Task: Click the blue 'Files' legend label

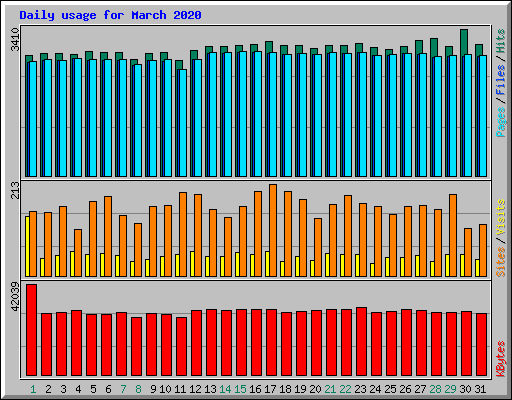Action: [x=501, y=80]
